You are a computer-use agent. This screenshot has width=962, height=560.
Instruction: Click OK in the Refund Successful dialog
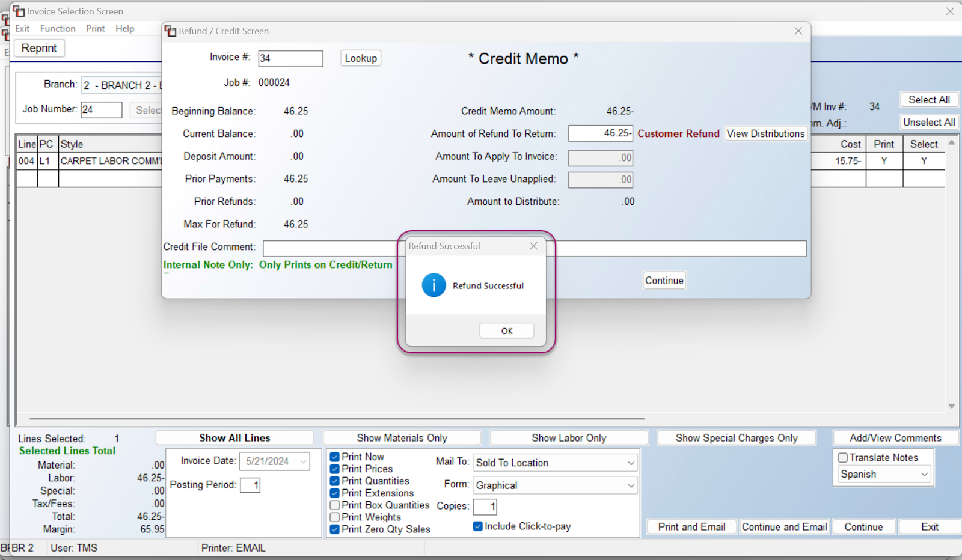(x=506, y=330)
